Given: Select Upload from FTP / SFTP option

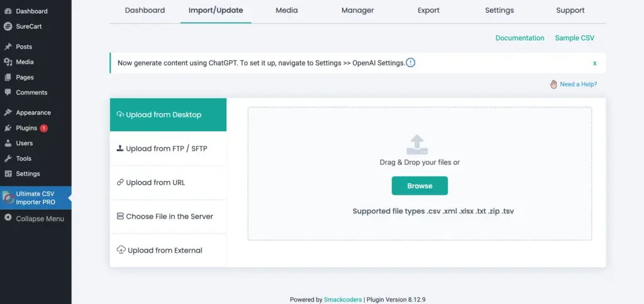Looking at the screenshot, I should [169, 148].
